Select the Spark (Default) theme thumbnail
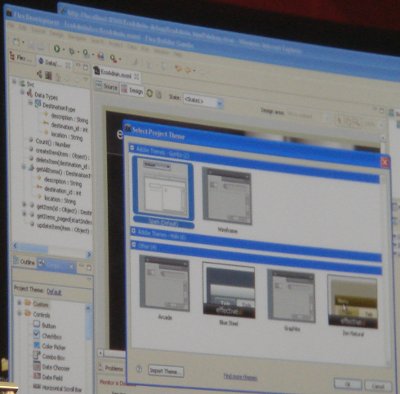 click(x=163, y=188)
